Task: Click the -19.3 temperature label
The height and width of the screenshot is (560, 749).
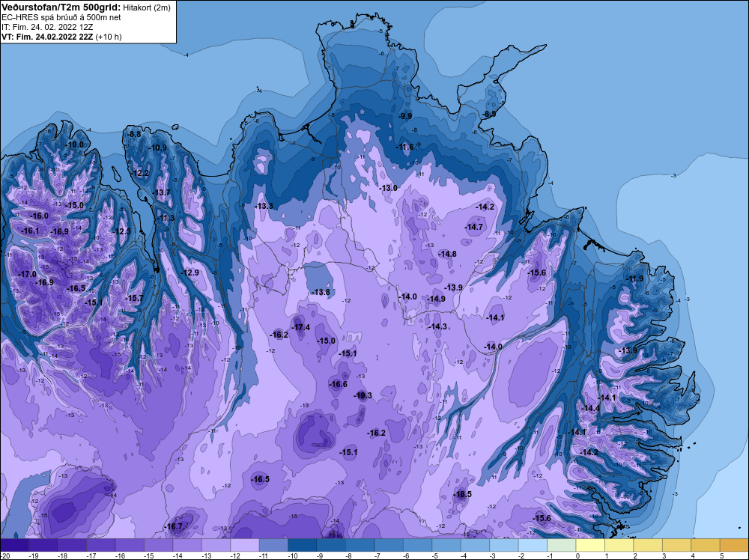Action: [x=363, y=395]
